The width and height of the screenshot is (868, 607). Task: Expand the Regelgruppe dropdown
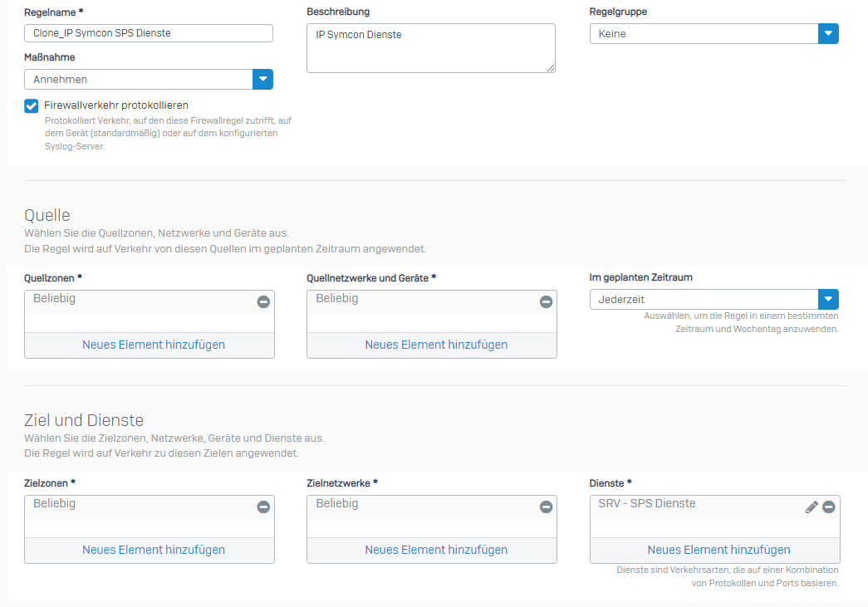pos(828,33)
